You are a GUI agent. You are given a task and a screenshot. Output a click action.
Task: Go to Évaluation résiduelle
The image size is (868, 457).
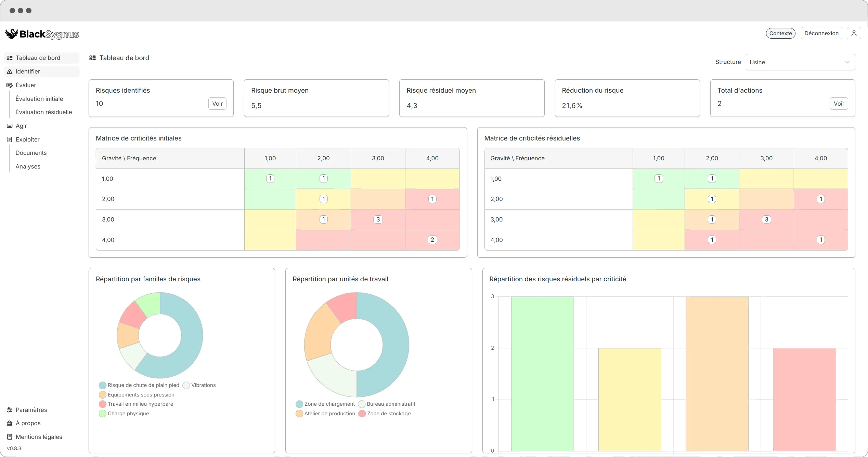click(x=44, y=112)
